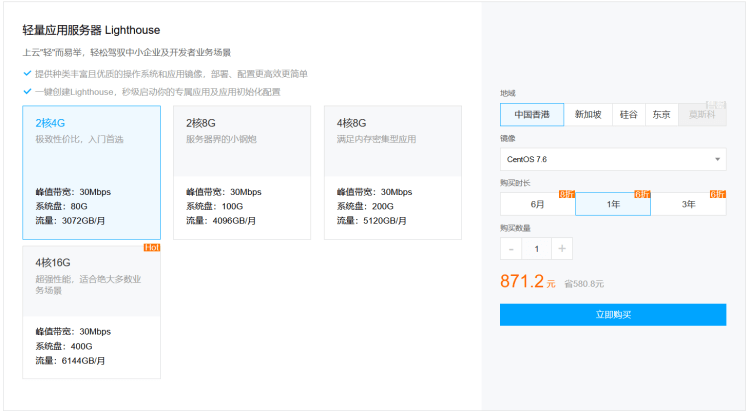Screen dimensions: 750x414
Task: Click the 满足内存密集型应用 description
Action: (x=376, y=139)
